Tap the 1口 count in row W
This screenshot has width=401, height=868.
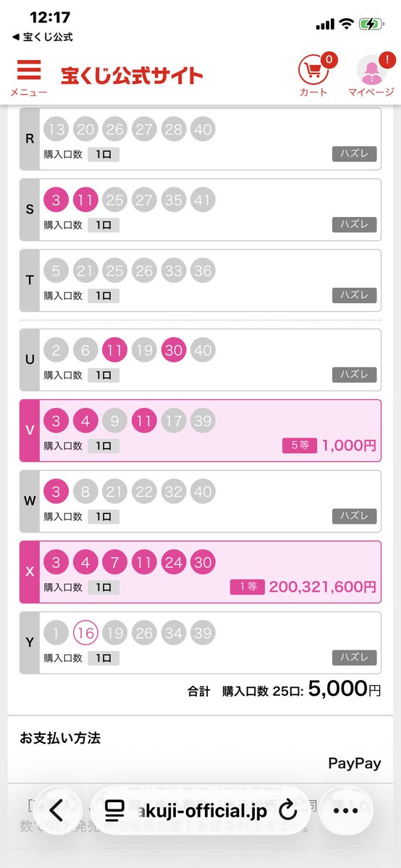[x=104, y=516]
